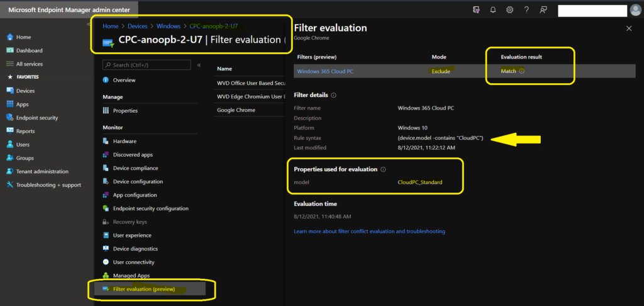Click the Home breadcrumb link
Screen dimensions: 644x306
111,26
